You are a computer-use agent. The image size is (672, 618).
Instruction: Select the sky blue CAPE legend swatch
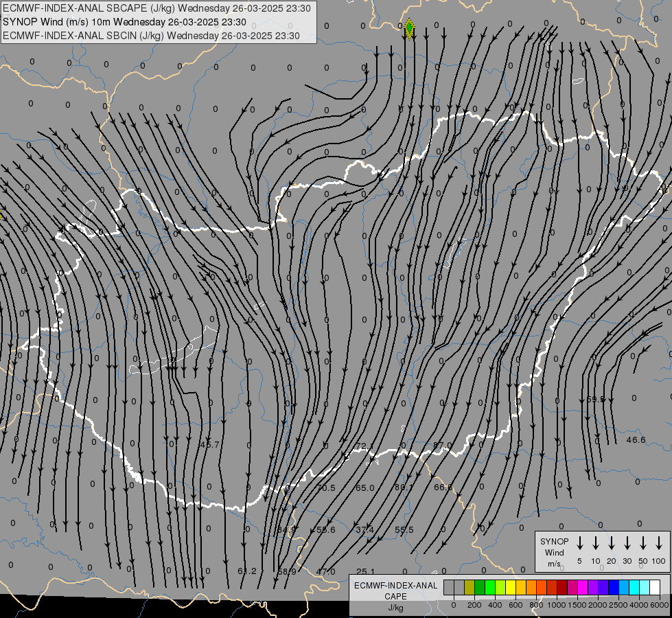tap(623, 588)
